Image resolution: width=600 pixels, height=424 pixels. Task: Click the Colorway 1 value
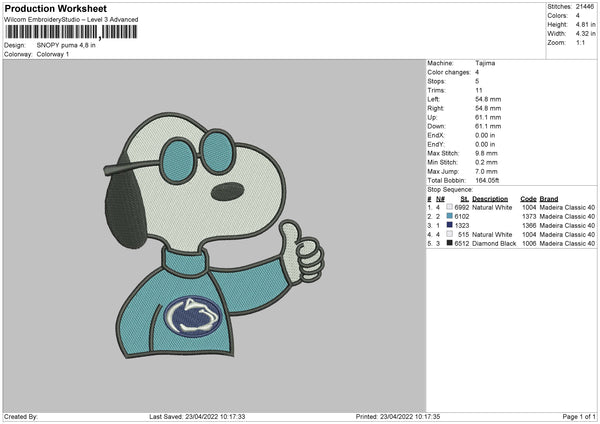(55, 53)
